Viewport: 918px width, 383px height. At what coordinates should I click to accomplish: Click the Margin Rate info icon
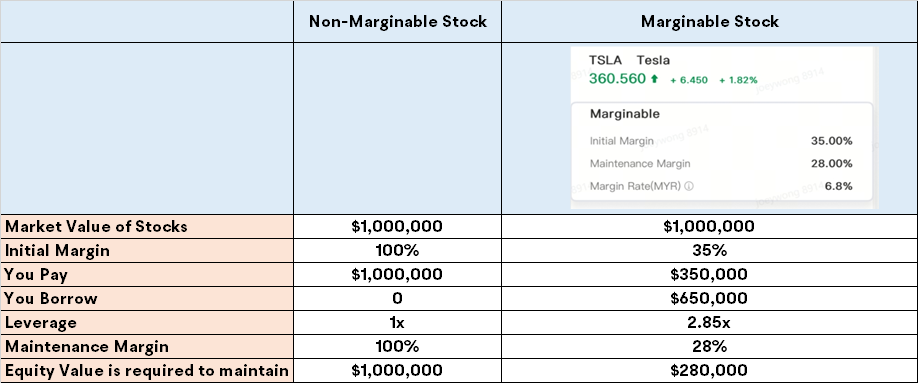click(689, 187)
